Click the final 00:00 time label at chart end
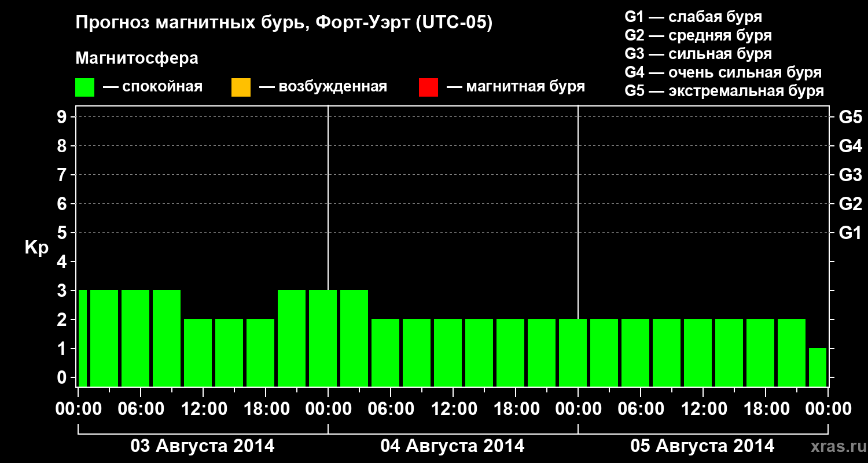 tap(828, 409)
